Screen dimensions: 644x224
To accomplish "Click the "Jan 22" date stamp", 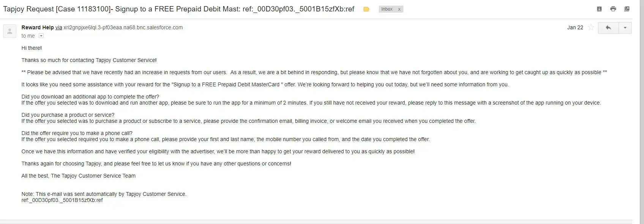I will pyautogui.click(x=575, y=27).
